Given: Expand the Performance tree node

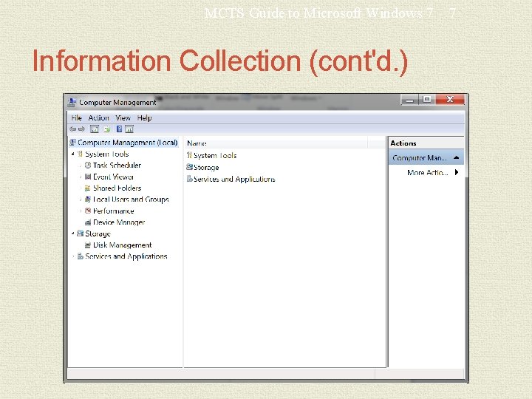Looking at the screenshot, I should [81, 211].
